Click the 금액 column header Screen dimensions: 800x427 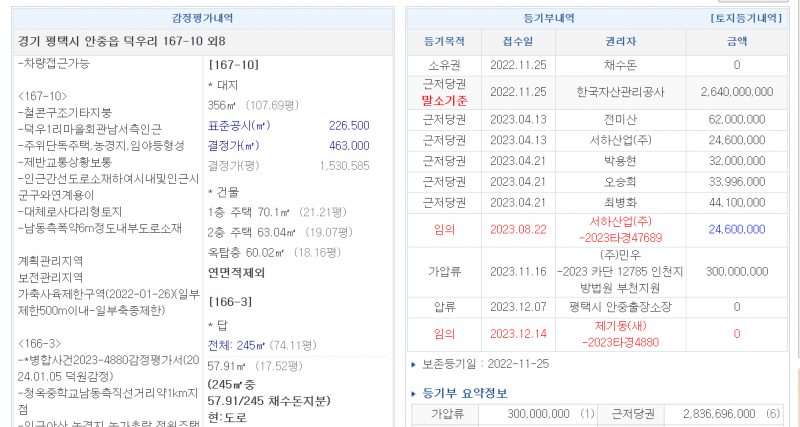click(x=736, y=42)
